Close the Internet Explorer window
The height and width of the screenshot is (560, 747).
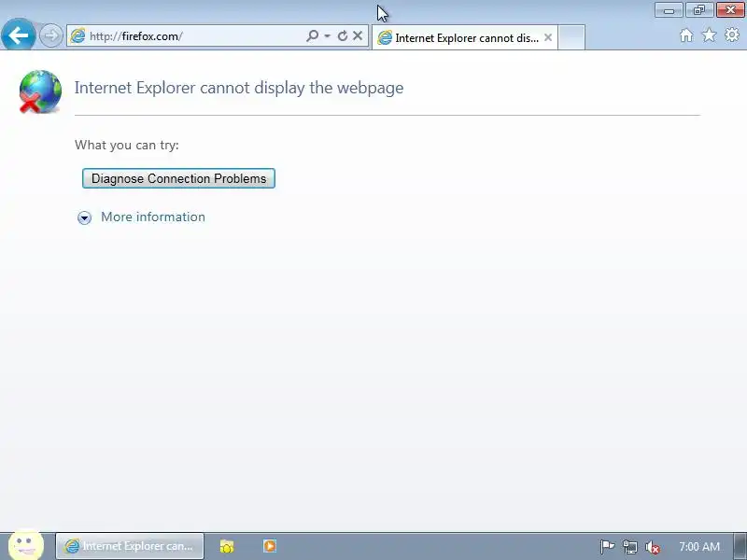(730, 10)
